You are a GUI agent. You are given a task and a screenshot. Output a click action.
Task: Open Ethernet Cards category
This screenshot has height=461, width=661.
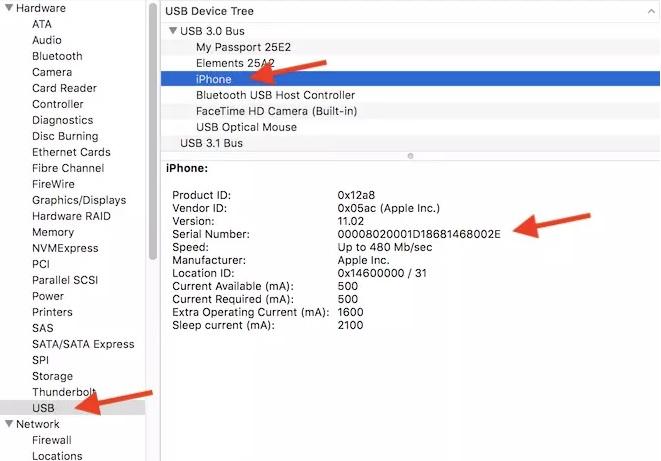71,152
